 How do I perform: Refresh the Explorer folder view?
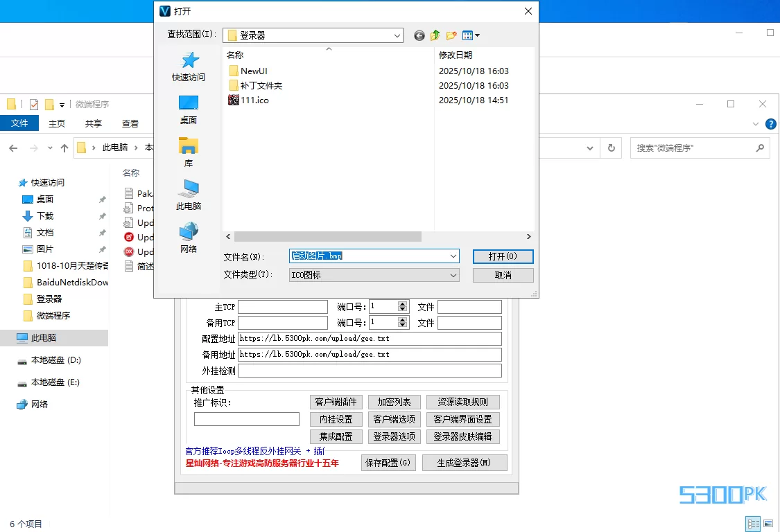coord(611,148)
